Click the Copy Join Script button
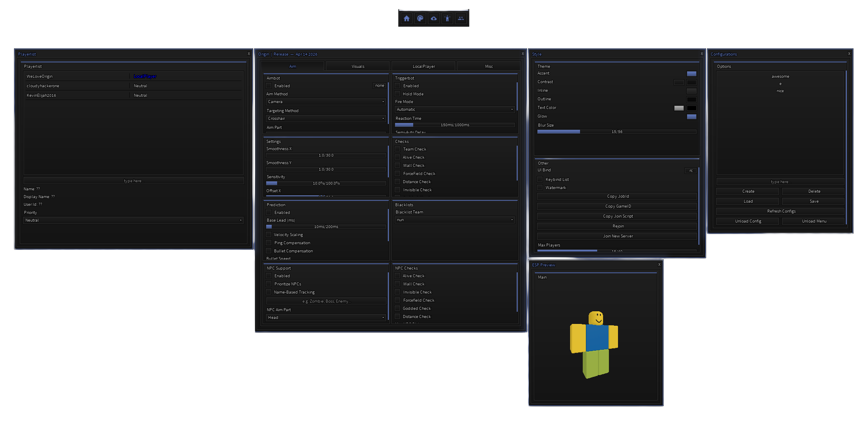This screenshot has height=428, width=868. (x=617, y=216)
